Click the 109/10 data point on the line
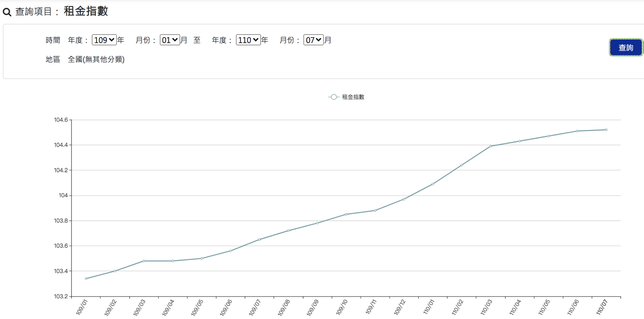Screen dimensions: 644x319 pyautogui.click(x=346, y=214)
